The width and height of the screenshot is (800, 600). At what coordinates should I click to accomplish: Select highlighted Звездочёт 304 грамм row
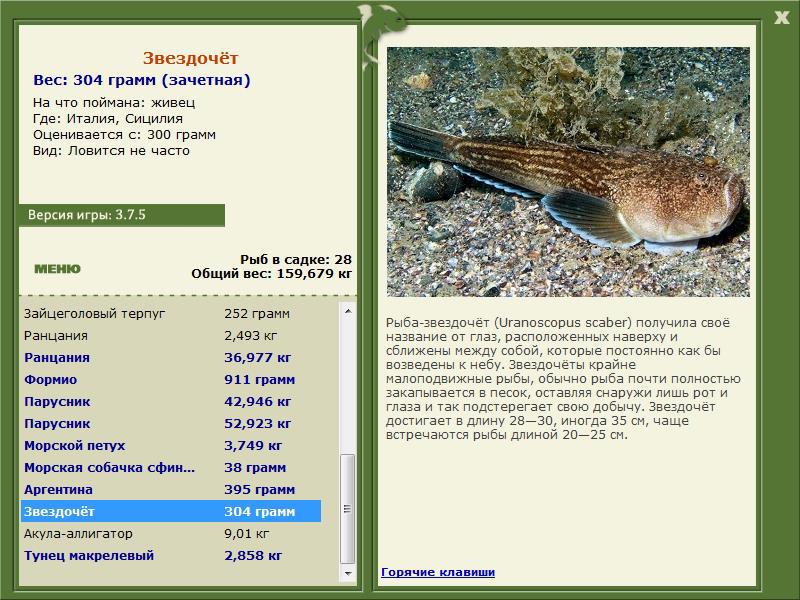(x=171, y=511)
